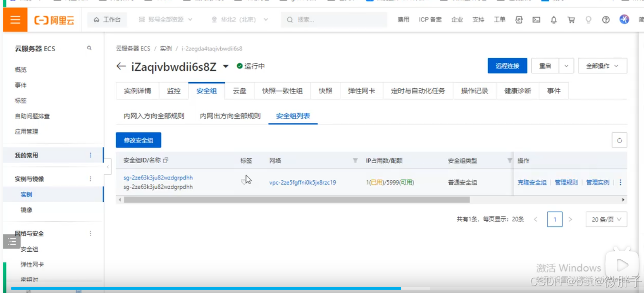Click 克隆安全组 link
This screenshot has width=644, height=293.
[532, 182]
